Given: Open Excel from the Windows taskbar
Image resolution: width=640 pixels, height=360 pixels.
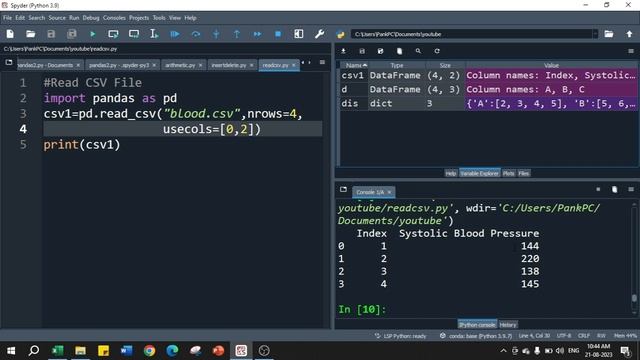Looking at the screenshot, I should (x=58, y=351).
